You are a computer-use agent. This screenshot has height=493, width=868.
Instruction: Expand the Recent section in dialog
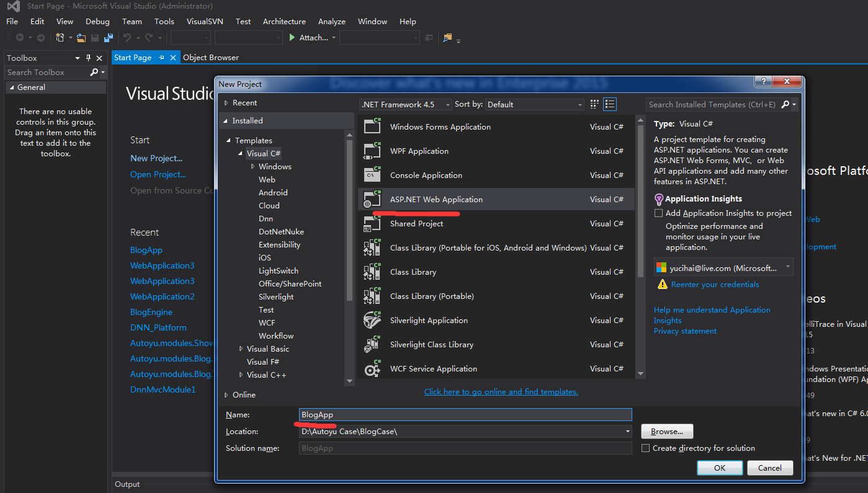point(226,102)
